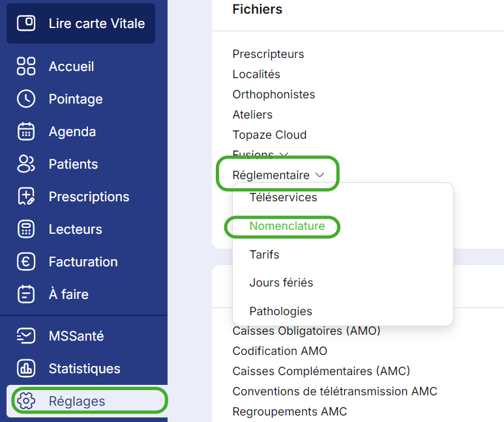Select Nomenclature in the Réglementaire menu
The height and width of the screenshot is (422, 504).
click(287, 226)
